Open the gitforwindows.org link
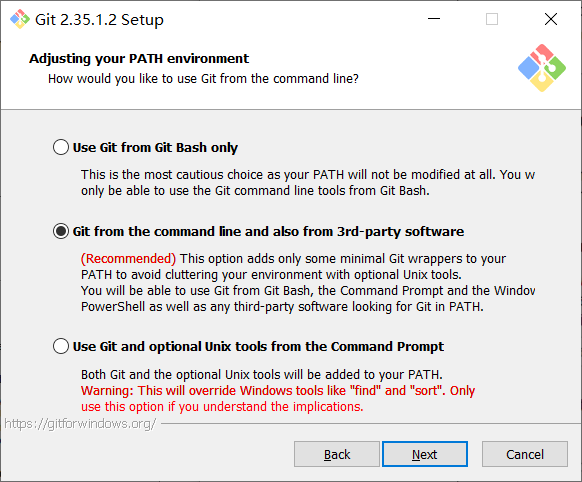This screenshot has width=582, height=482. [x=80, y=423]
